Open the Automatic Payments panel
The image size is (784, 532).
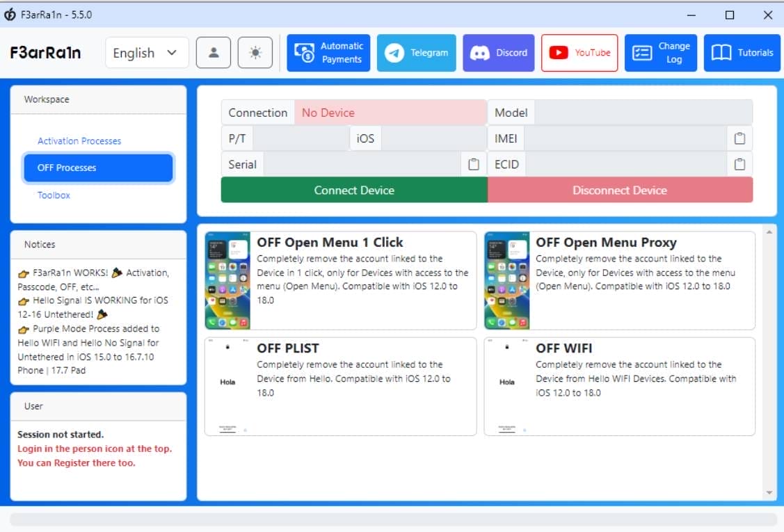click(x=328, y=52)
